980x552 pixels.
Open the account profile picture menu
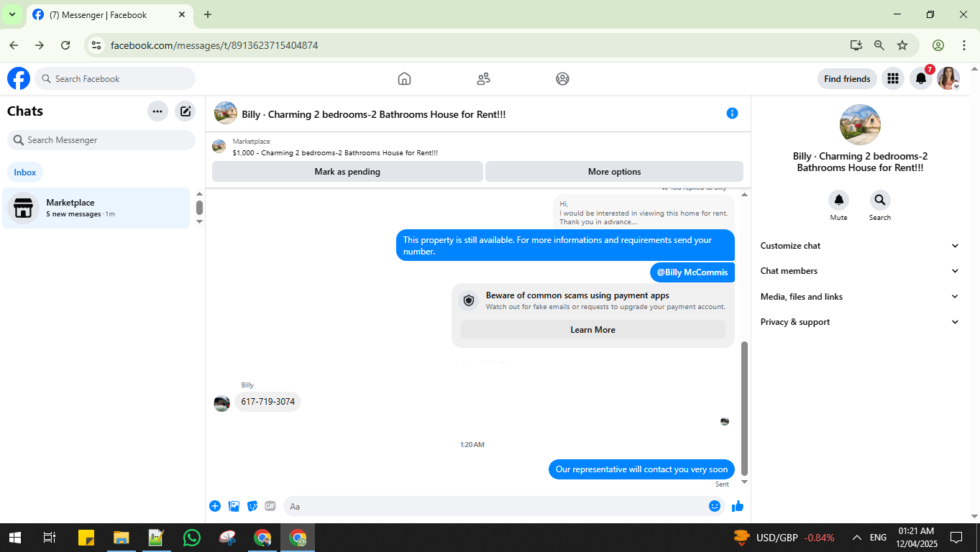(x=948, y=78)
